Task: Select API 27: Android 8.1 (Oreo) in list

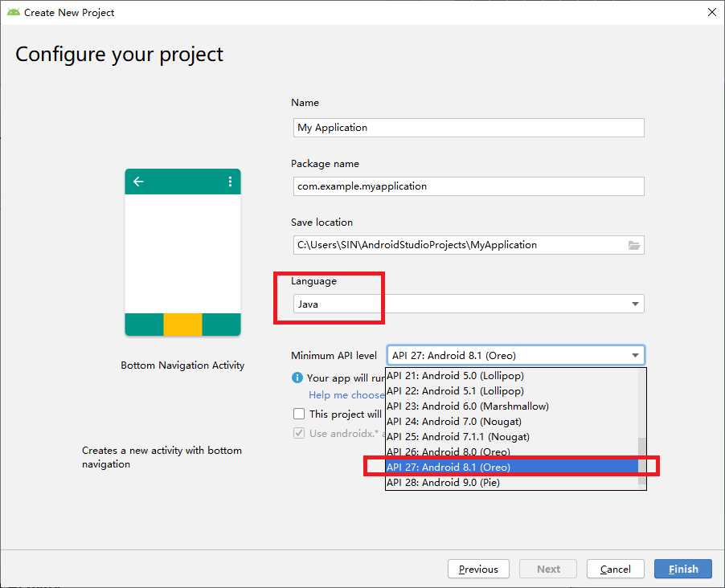Action: coord(511,467)
